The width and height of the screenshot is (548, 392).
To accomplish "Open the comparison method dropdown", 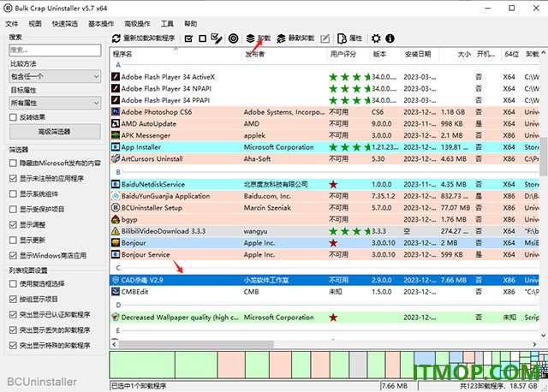I will coord(55,76).
